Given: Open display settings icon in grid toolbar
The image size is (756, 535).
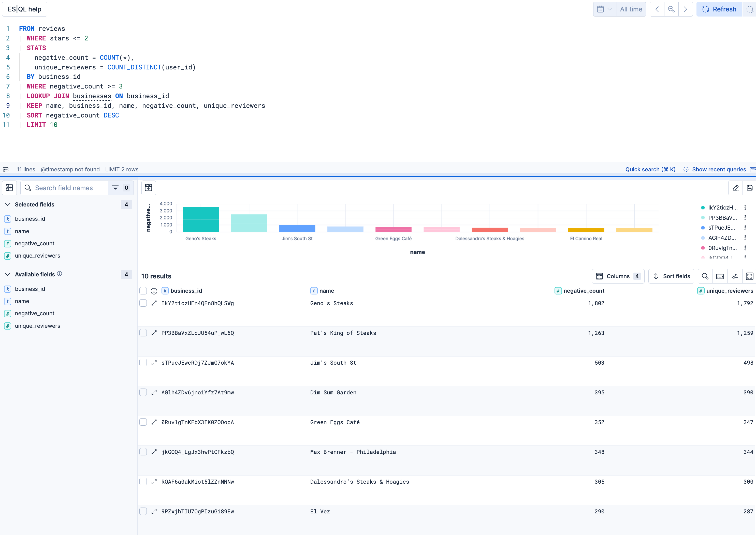Looking at the screenshot, I should pos(735,276).
